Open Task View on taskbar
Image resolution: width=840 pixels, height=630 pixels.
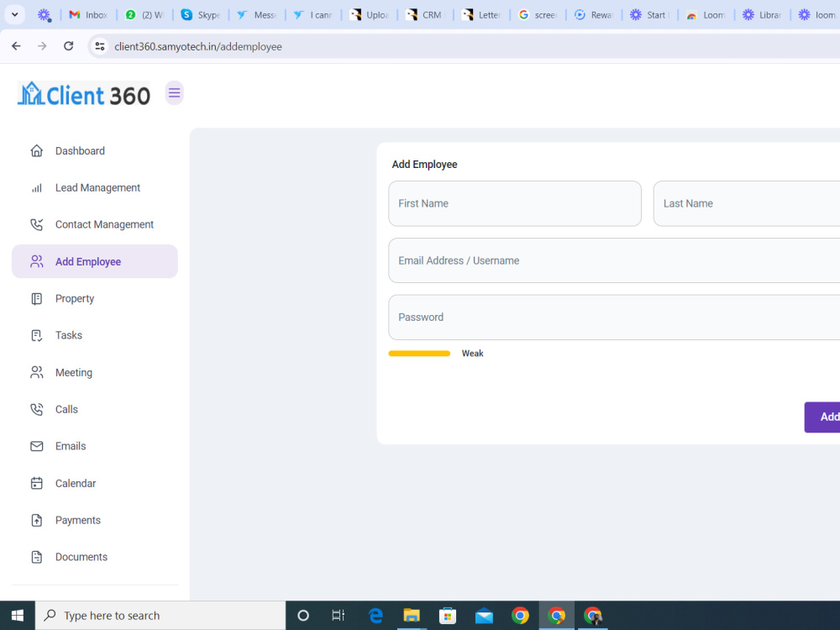tap(338, 616)
